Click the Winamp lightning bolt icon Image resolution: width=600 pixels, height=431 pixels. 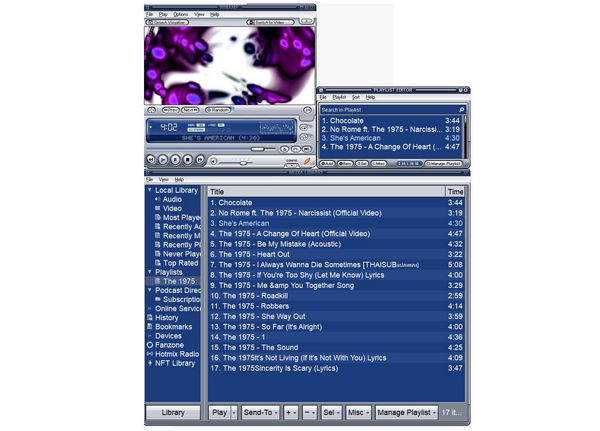(307, 161)
